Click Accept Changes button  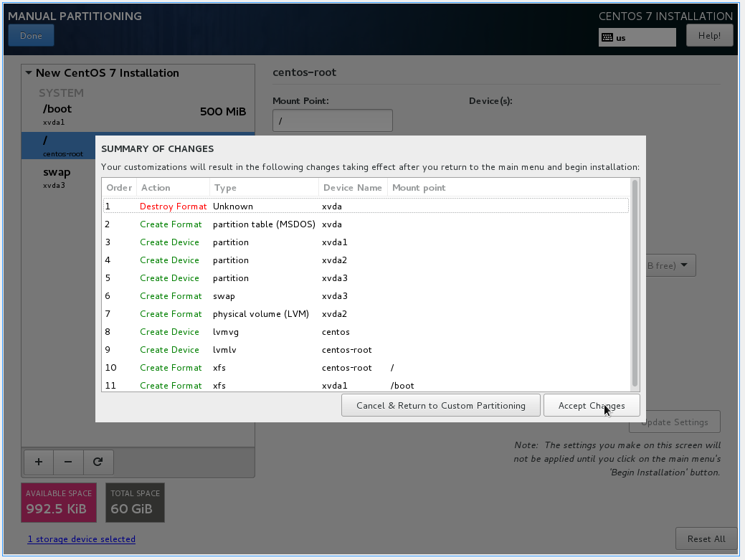pos(591,405)
